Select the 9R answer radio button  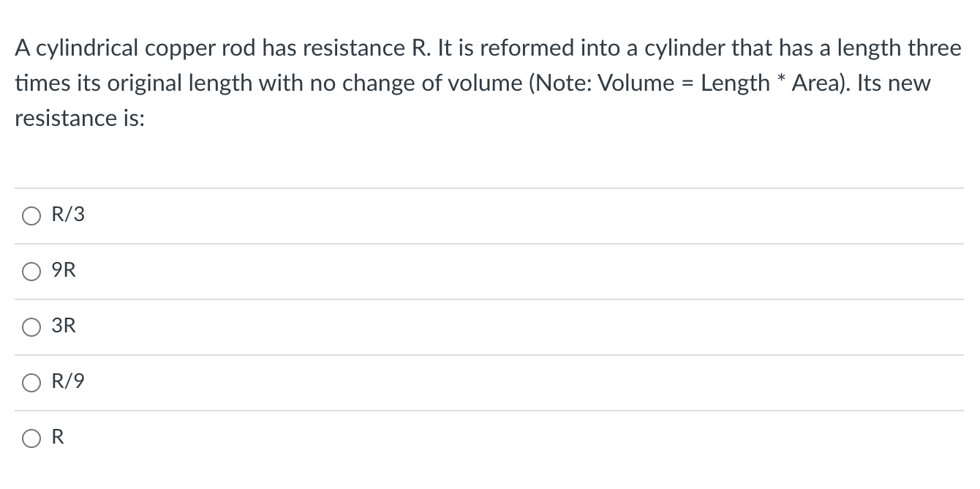31,271
